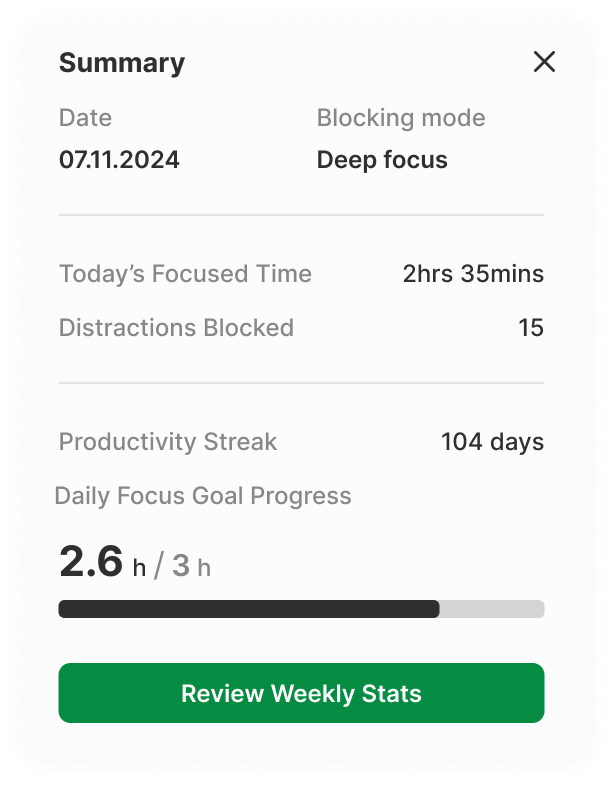Click the 2.6 h progress figure
The image size is (615, 788).
click(x=102, y=562)
